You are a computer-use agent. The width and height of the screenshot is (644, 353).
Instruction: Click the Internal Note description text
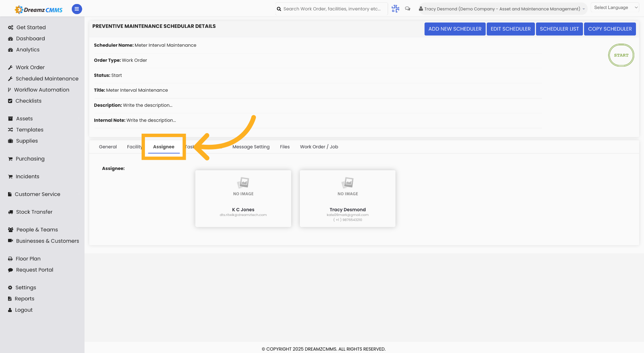click(151, 120)
